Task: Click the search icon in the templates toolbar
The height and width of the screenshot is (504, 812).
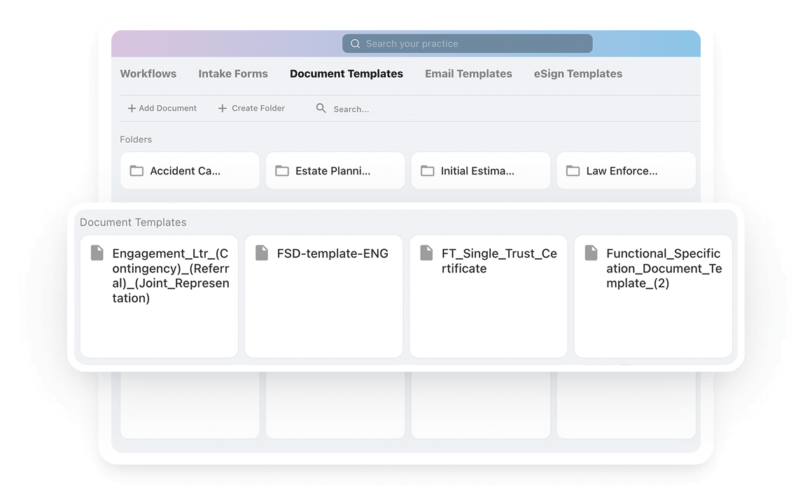Action: [321, 108]
